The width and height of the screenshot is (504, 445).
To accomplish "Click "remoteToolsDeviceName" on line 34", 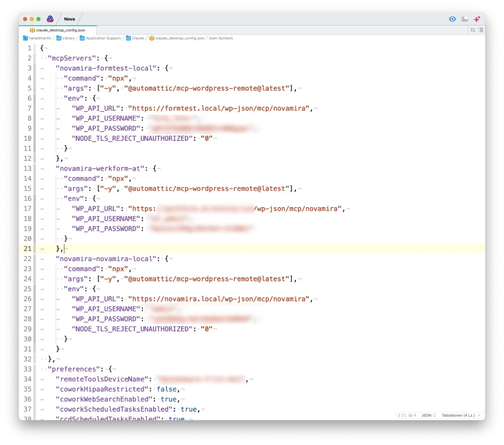I will pyautogui.click(x=102, y=379).
